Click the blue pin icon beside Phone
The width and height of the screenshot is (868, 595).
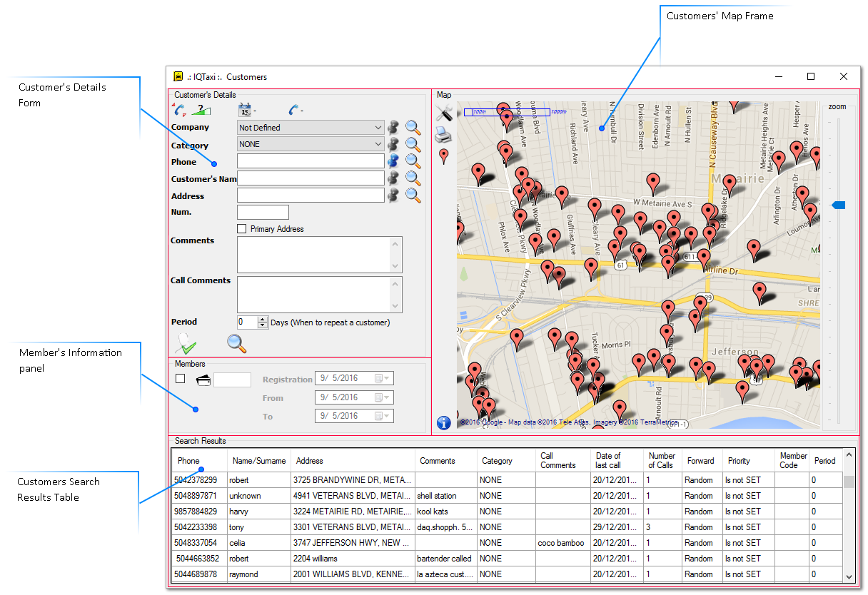[393, 161]
